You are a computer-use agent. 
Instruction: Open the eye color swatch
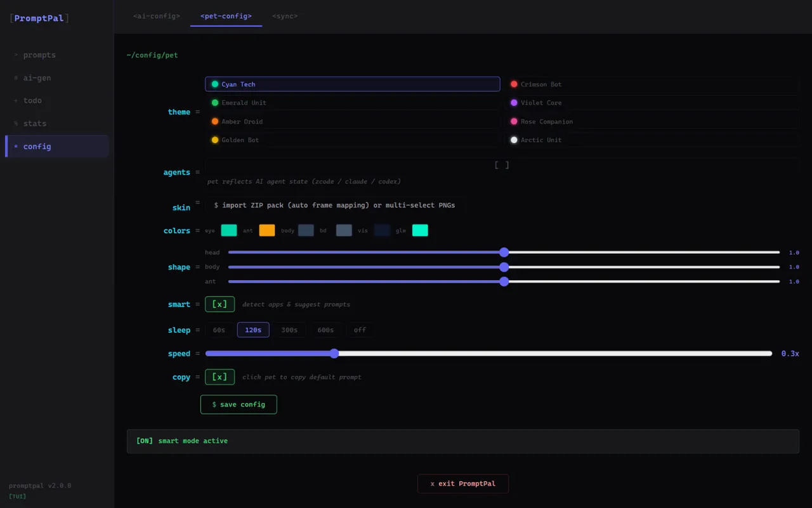(x=229, y=231)
